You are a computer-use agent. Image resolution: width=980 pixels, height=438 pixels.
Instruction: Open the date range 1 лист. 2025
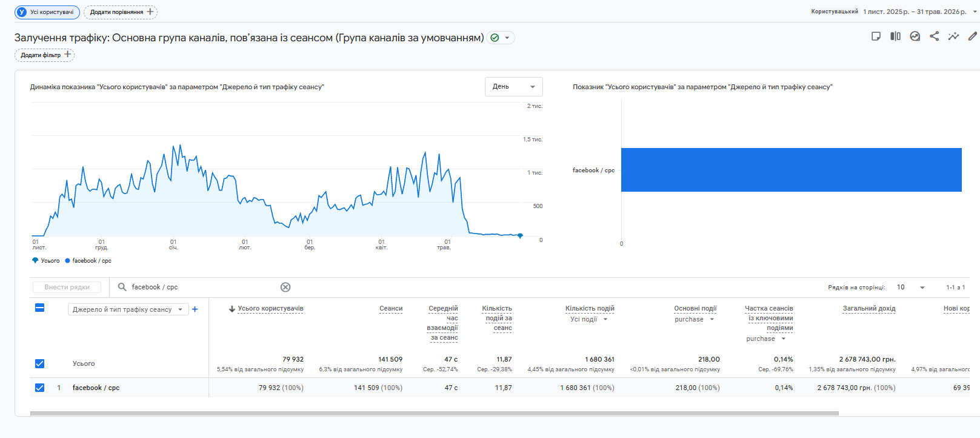tap(915, 12)
